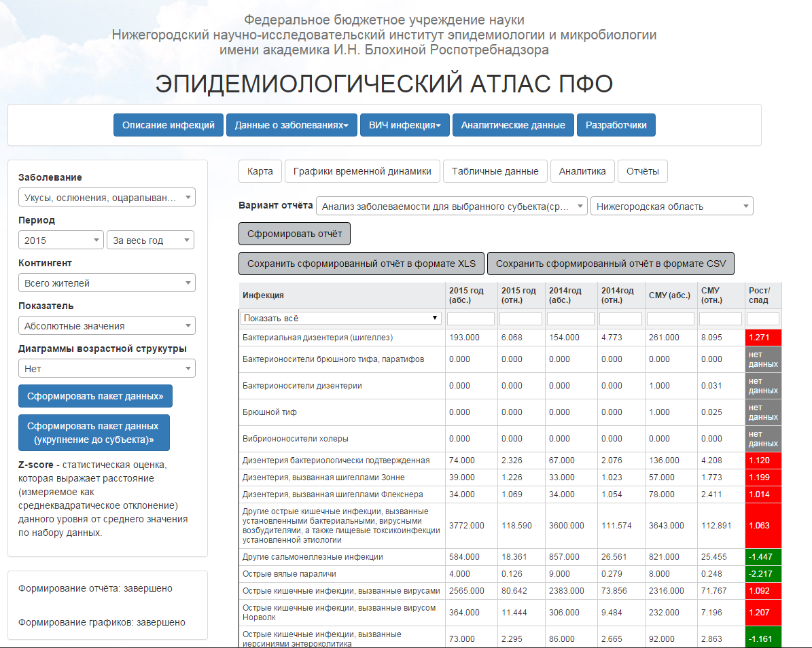Select Дизентерия бактериологически подтвержденная row
Image resolution: width=812 pixels, height=648 pixels.
click(x=510, y=460)
